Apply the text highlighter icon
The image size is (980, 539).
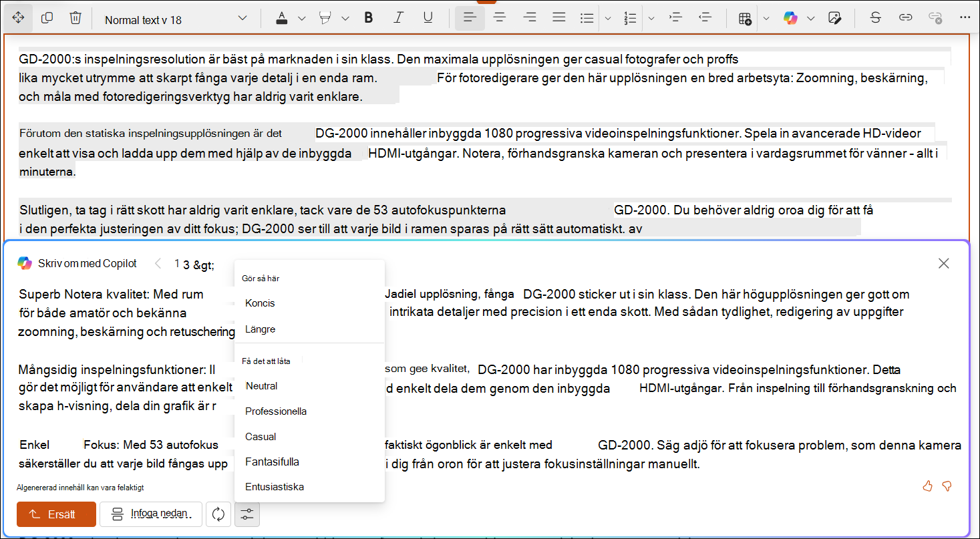(326, 18)
